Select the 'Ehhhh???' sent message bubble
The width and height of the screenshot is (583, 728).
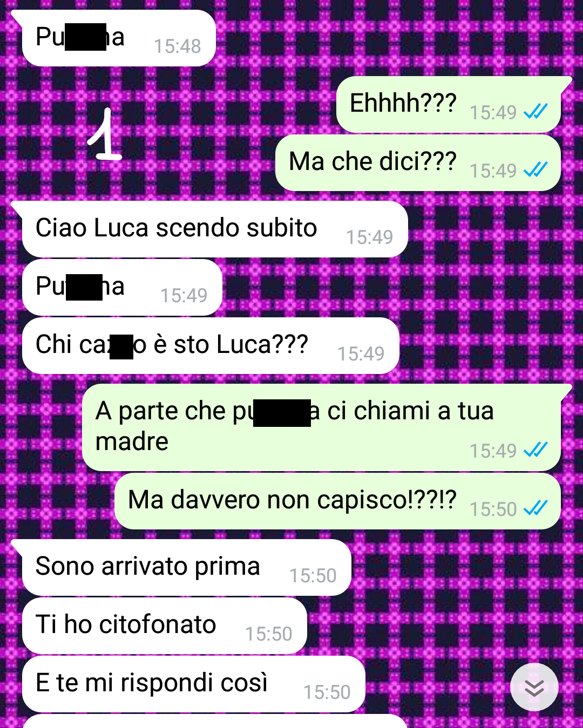[449, 104]
